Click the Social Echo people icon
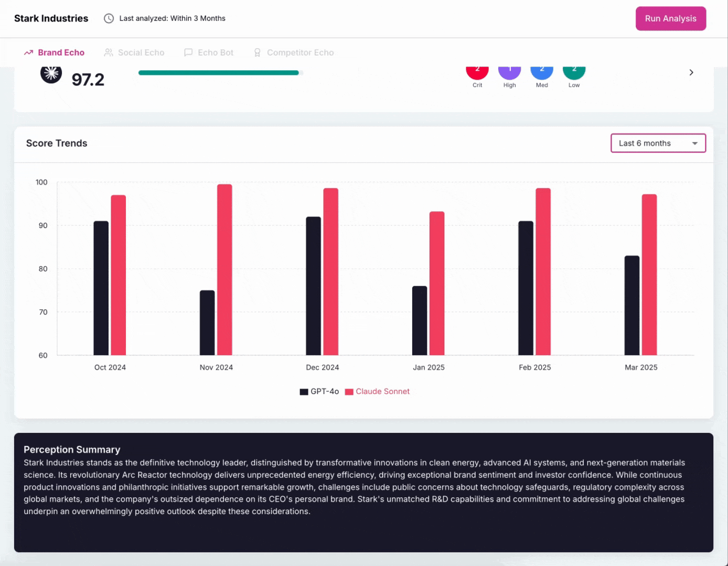This screenshot has width=728, height=566. (x=109, y=52)
